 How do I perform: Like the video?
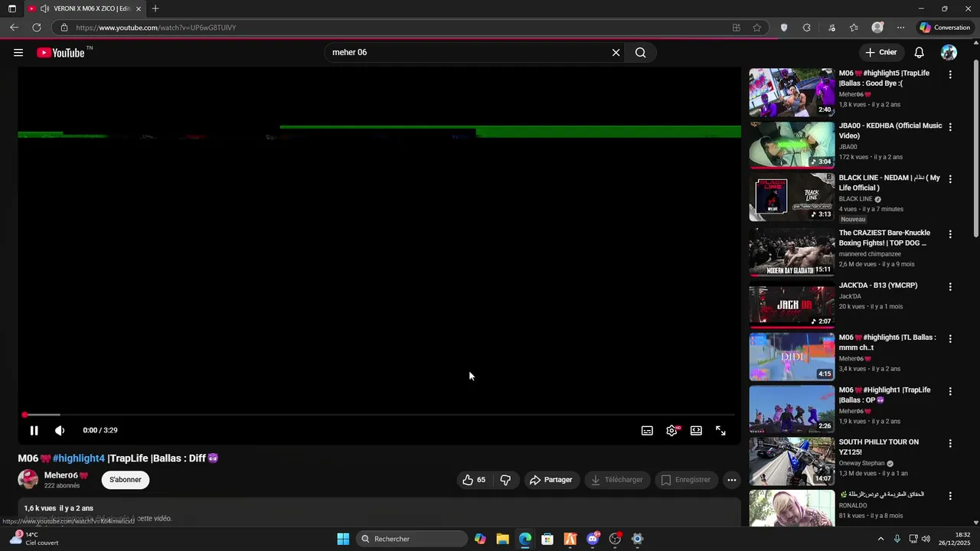474,480
